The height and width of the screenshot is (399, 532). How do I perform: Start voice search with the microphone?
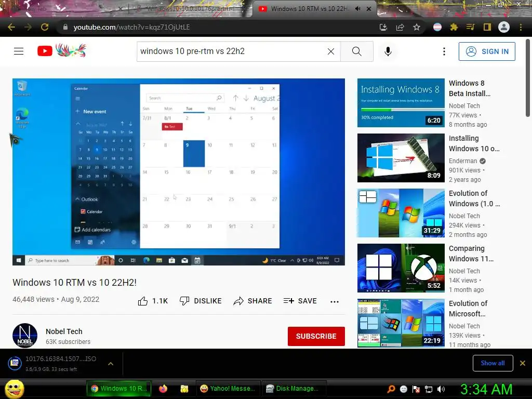(388, 51)
